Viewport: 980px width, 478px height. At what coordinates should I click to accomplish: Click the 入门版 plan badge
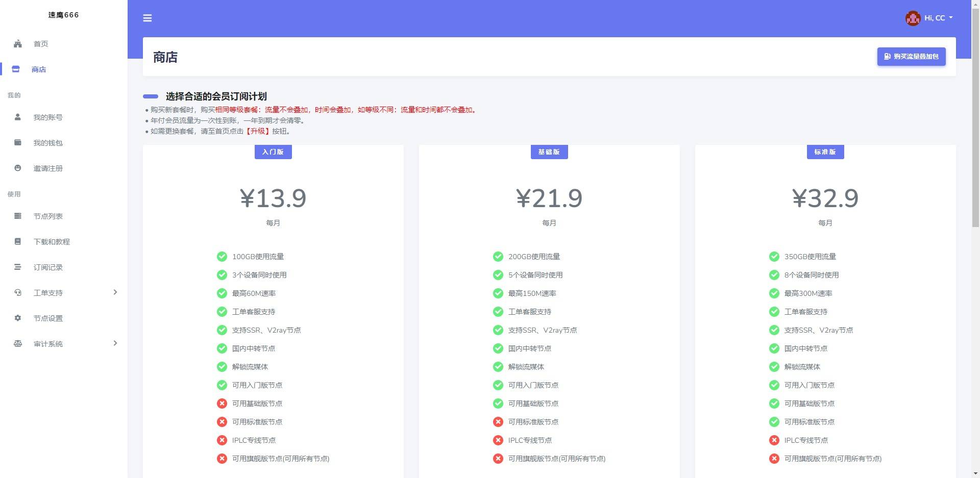(273, 152)
